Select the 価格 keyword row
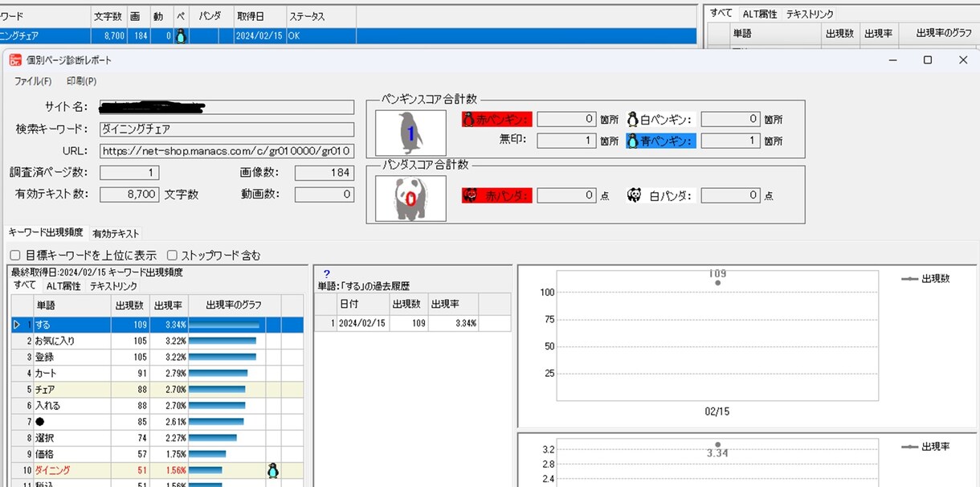Viewport: 980px width, 487px height. point(157,454)
